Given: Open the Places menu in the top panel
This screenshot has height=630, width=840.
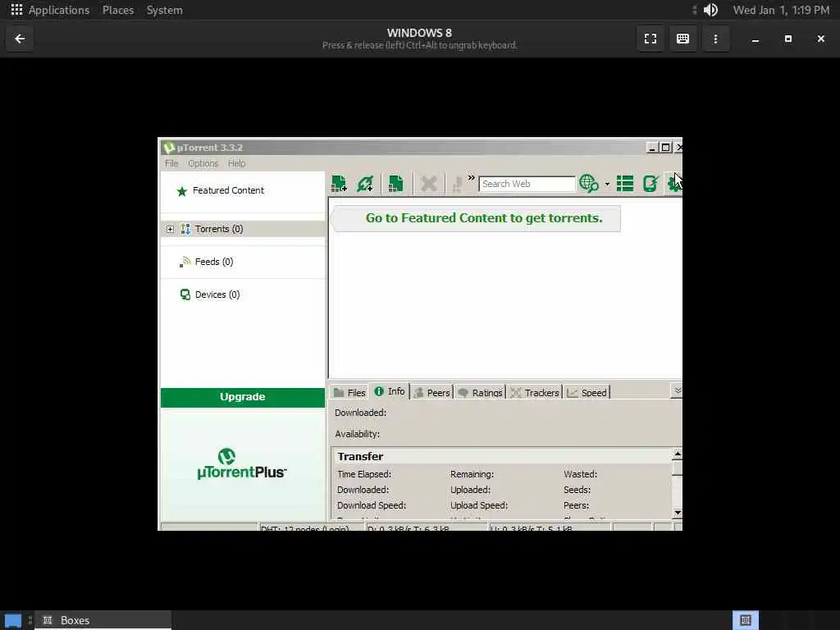Looking at the screenshot, I should [118, 10].
